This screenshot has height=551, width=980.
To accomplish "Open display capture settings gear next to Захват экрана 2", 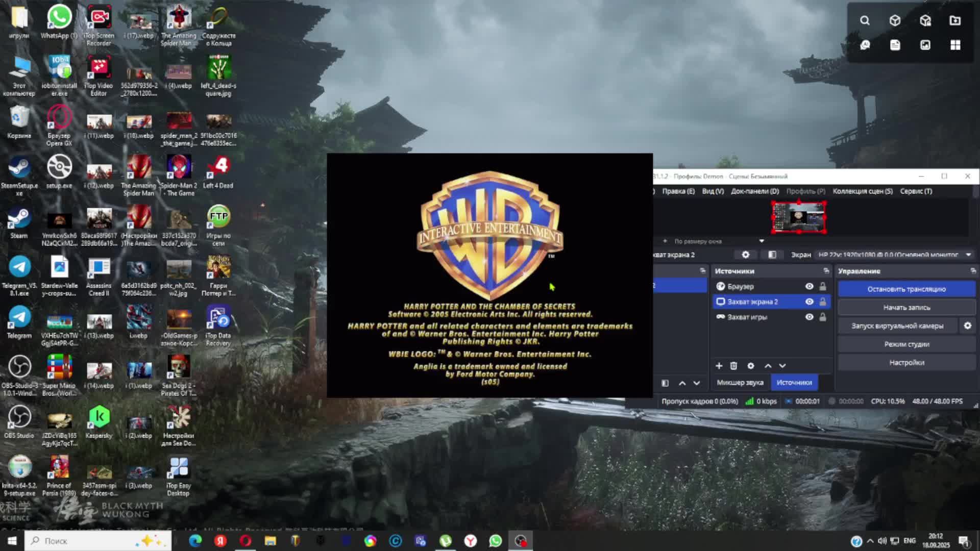I will click(746, 254).
